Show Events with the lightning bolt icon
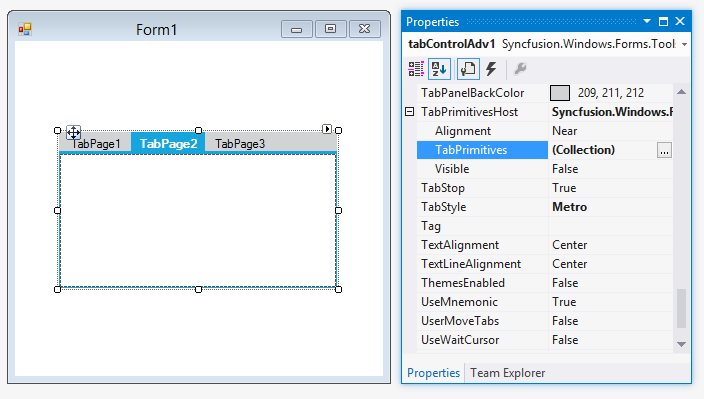 (491, 69)
